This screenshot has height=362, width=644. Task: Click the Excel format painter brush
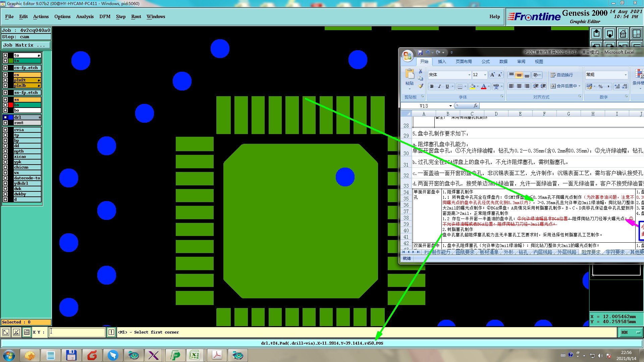click(421, 86)
